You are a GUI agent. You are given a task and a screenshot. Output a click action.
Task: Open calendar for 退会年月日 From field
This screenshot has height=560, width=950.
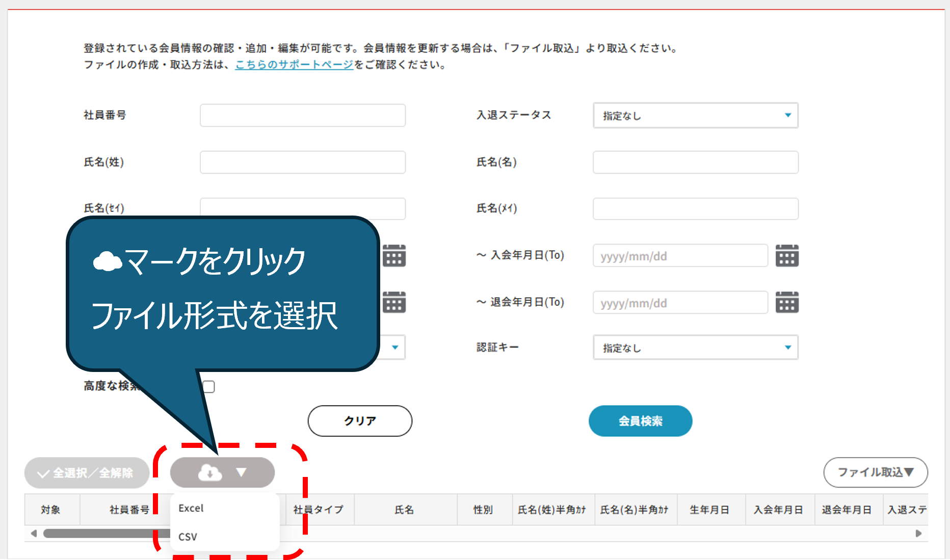pyautogui.click(x=394, y=303)
